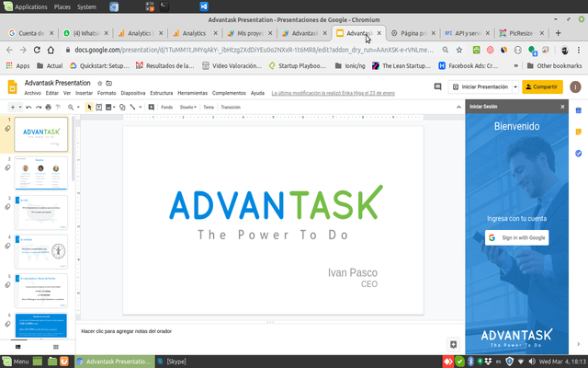Click the Tema button

coord(209,108)
